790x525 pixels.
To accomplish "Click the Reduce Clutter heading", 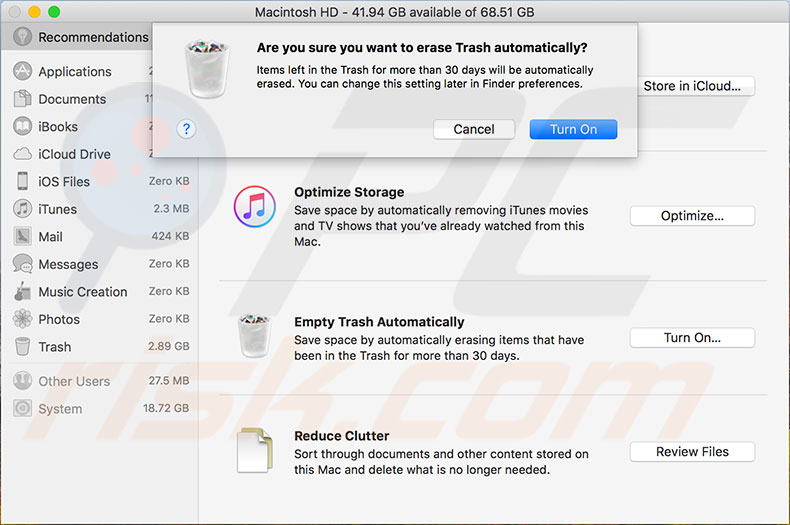I will coord(342,436).
